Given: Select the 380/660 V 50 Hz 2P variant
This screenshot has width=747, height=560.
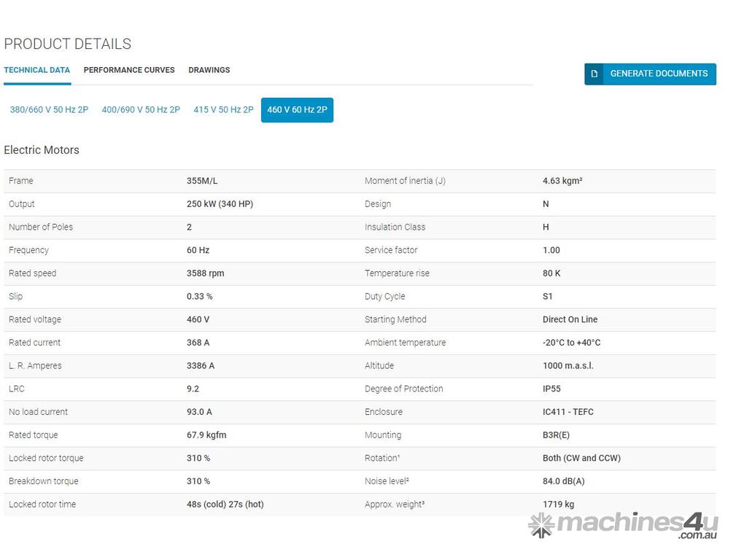Looking at the screenshot, I should click(x=49, y=110).
